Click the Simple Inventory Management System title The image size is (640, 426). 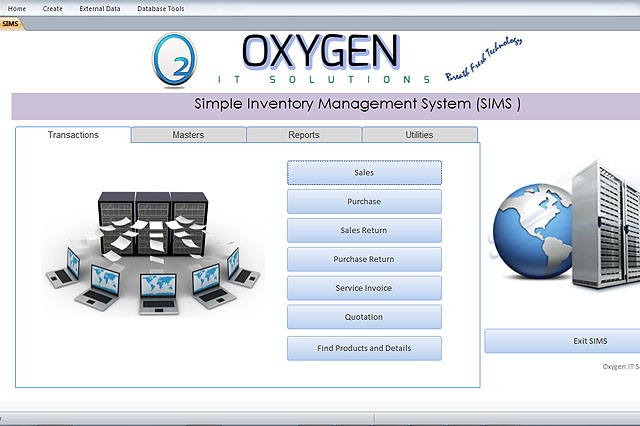[x=357, y=104]
